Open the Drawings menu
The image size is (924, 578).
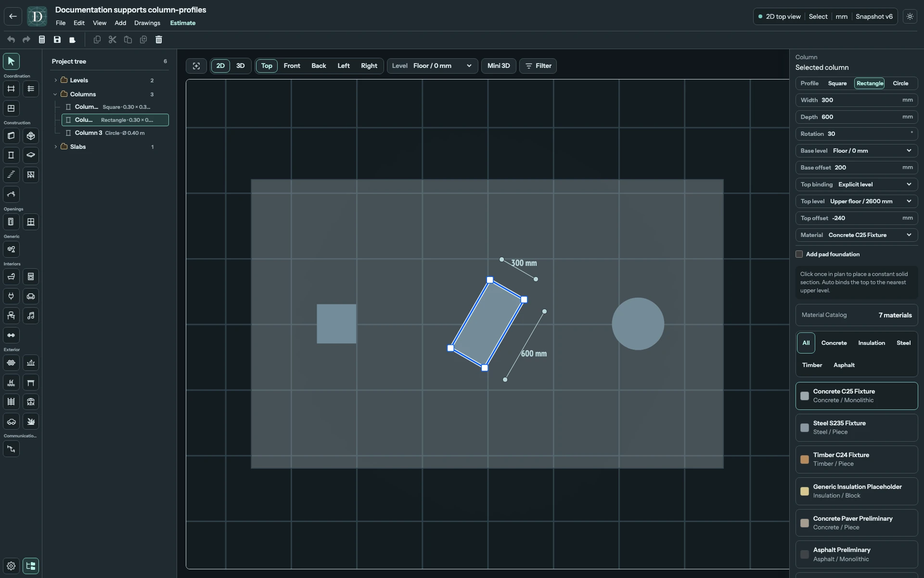pos(147,23)
